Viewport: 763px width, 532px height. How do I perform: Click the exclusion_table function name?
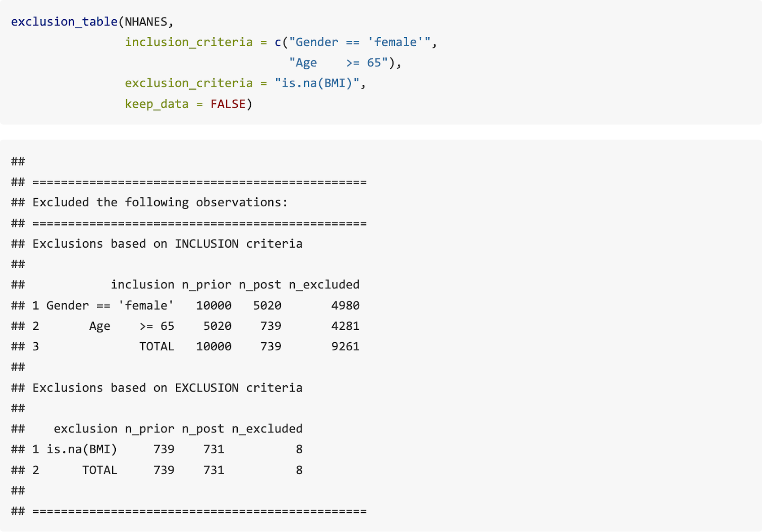pos(64,22)
